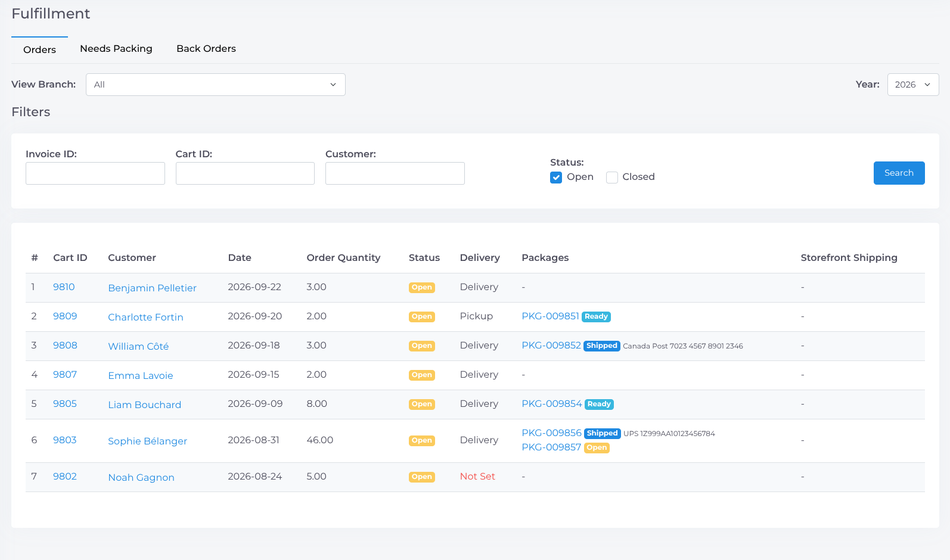Click Open badge beside PKG-009857

coord(597,448)
